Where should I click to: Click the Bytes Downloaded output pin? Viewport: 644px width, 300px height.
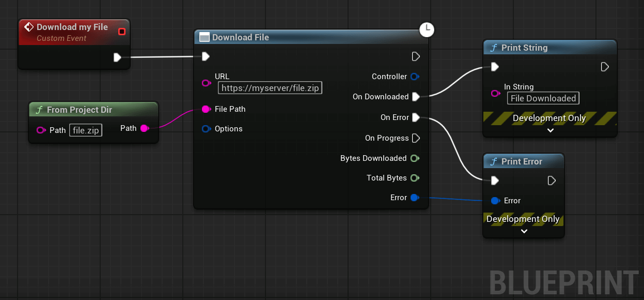click(x=415, y=158)
